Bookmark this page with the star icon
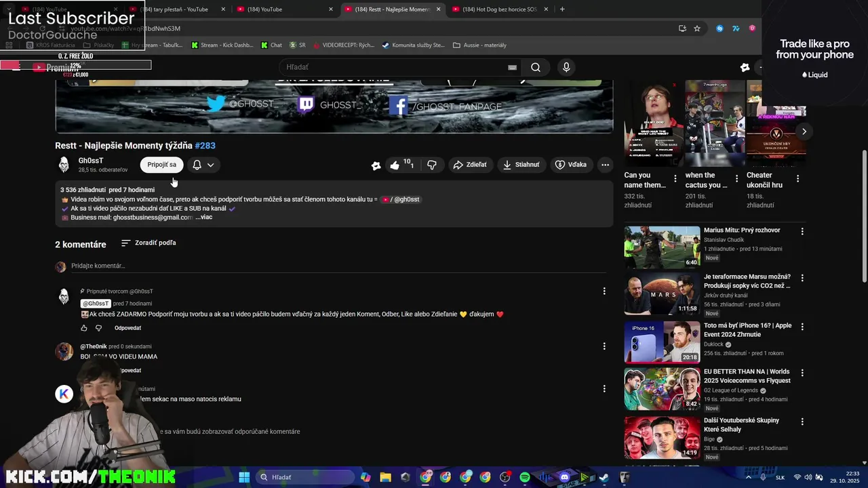 coord(696,28)
